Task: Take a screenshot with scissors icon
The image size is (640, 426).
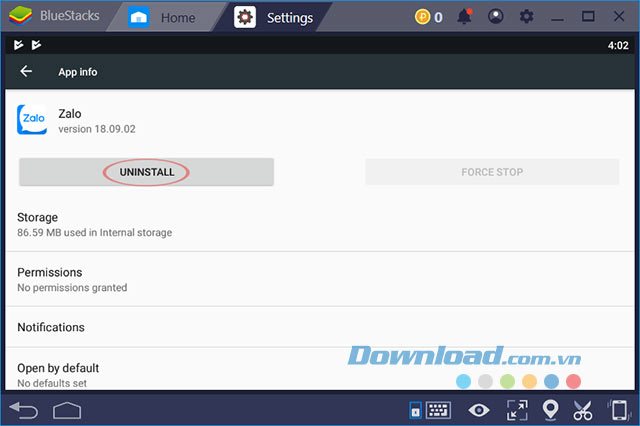Action: tap(582, 410)
